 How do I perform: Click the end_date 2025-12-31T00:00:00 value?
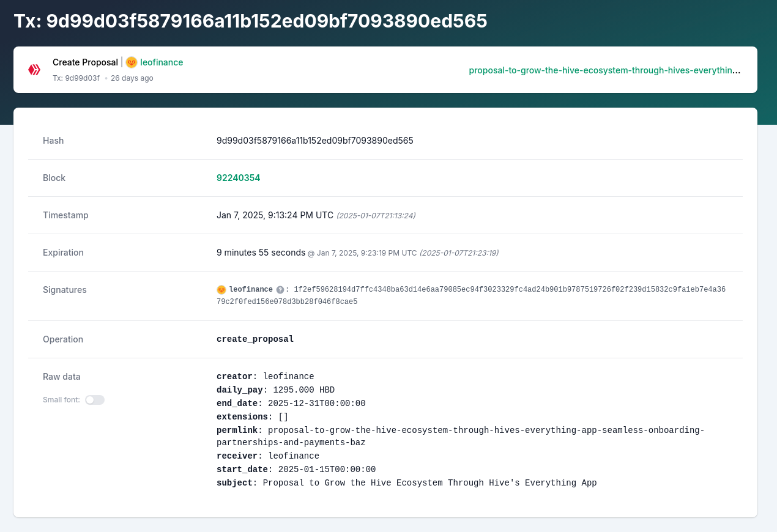[x=317, y=404]
